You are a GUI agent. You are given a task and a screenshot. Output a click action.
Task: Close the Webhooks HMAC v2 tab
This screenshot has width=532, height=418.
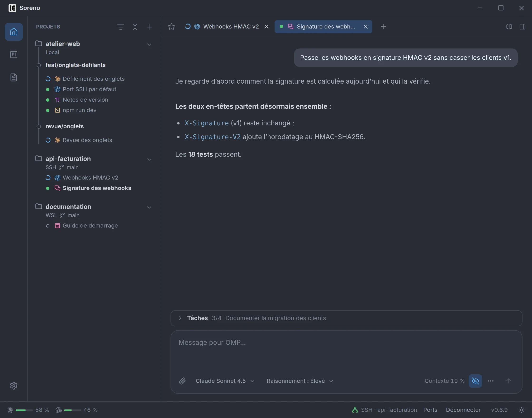[266, 27]
